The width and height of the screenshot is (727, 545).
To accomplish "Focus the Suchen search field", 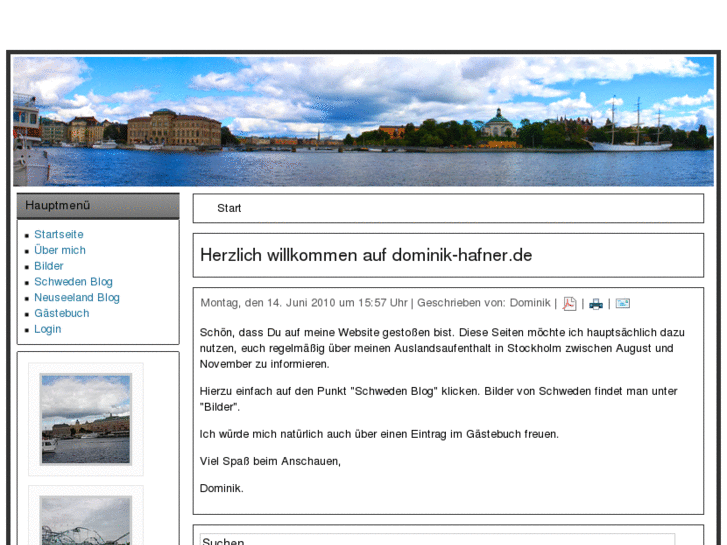I will click(x=448, y=541).
